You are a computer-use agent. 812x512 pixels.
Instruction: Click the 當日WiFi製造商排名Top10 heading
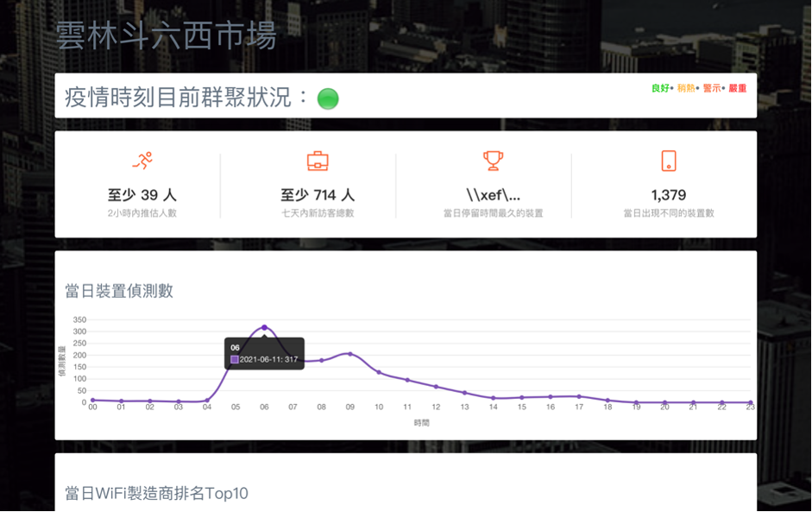(x=156, y=493)
